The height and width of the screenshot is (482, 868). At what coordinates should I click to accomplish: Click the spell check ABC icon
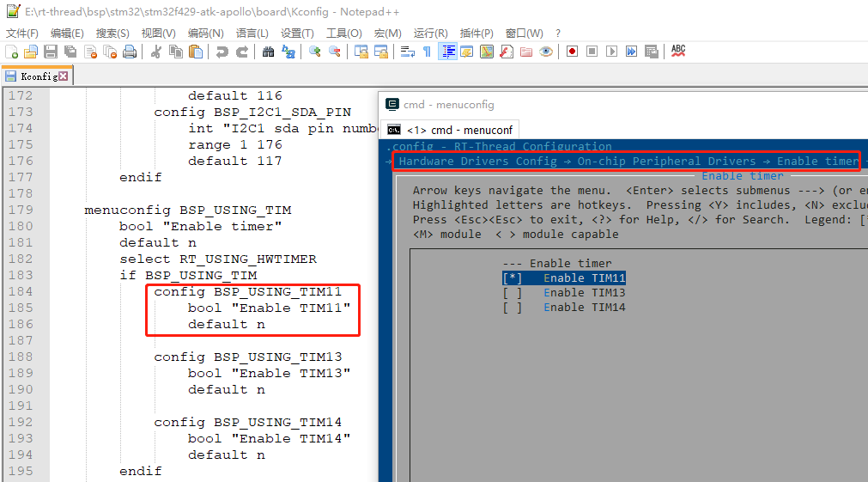pyautogui.click(x=678, y=52)
